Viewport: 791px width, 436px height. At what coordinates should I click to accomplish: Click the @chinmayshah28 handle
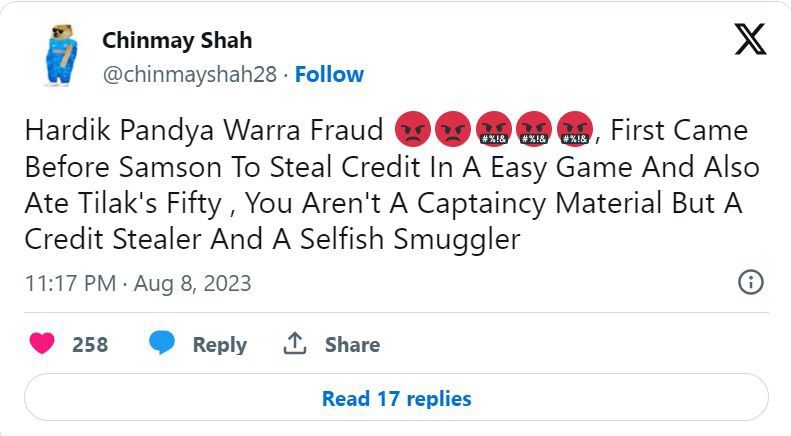coord(188,74)
